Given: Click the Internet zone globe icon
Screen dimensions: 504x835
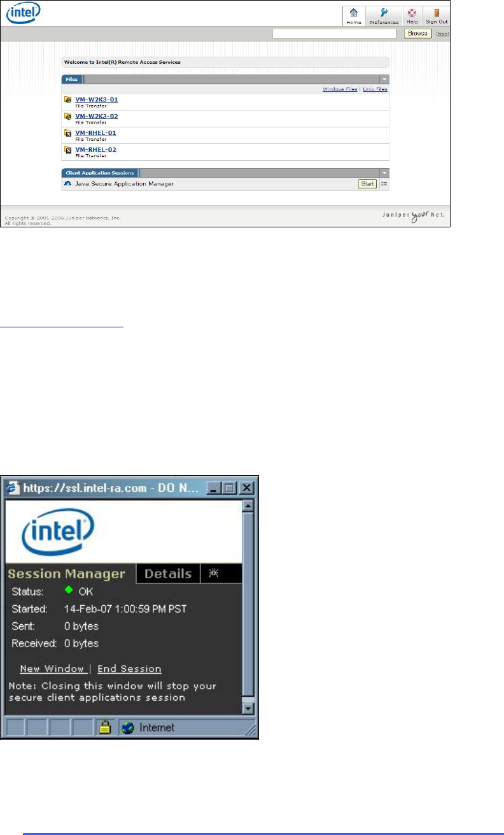Looking at the screenshot, I should 128,727.
